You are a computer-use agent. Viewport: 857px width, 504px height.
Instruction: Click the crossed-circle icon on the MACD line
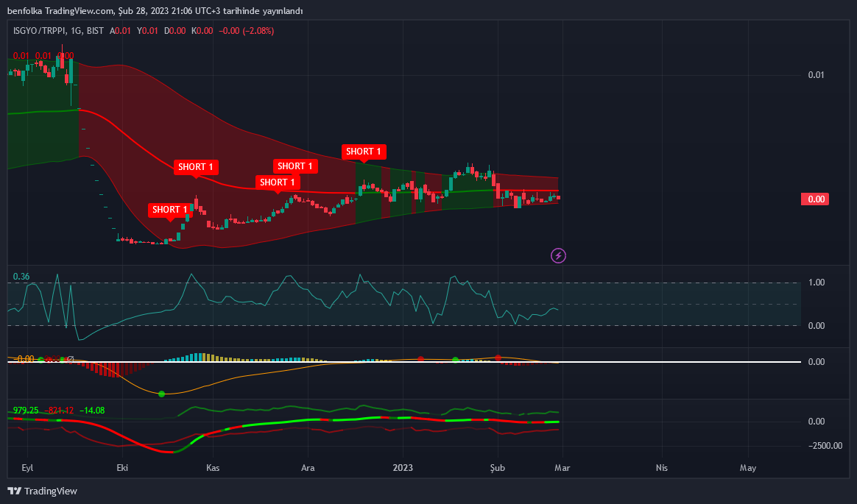(x=71, y=359)
